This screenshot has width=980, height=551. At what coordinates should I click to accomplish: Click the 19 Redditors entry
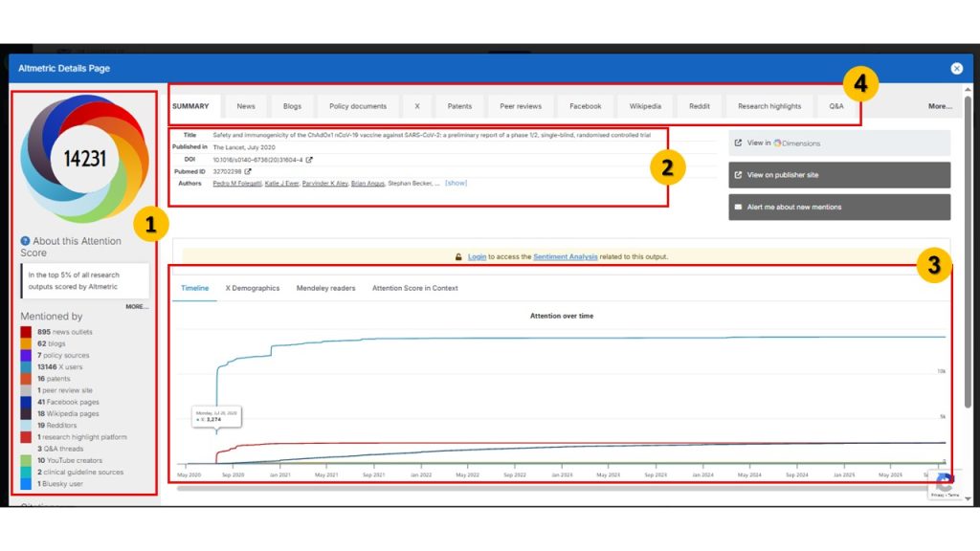(x=56, y=426)
